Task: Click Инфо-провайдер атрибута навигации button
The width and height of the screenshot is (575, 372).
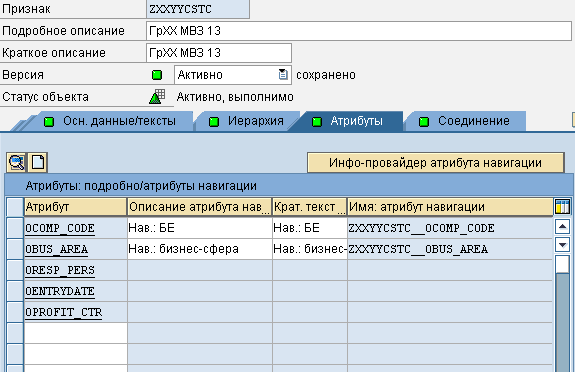Action: pos(435,163)
